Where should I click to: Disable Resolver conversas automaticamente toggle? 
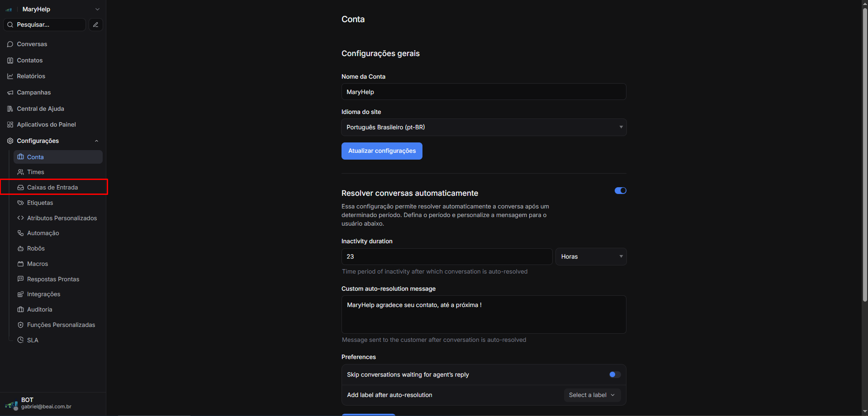(620, 191)
